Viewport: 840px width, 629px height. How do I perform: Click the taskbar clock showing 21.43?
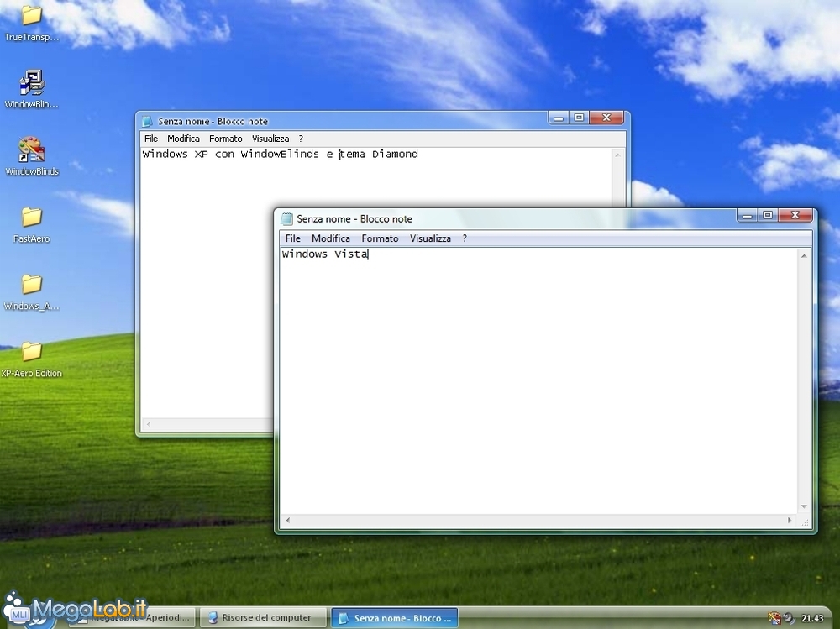click(x=812, y=619)
